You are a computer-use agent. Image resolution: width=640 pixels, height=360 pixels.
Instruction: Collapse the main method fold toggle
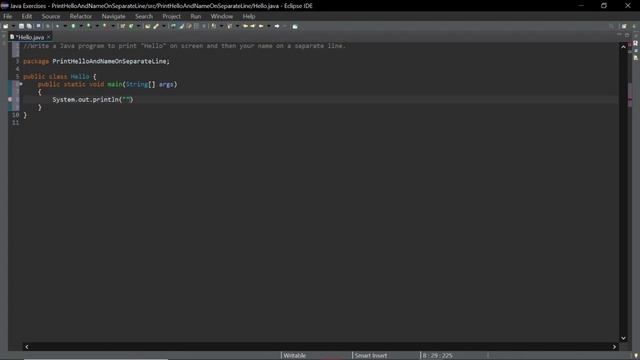[21, 84]
